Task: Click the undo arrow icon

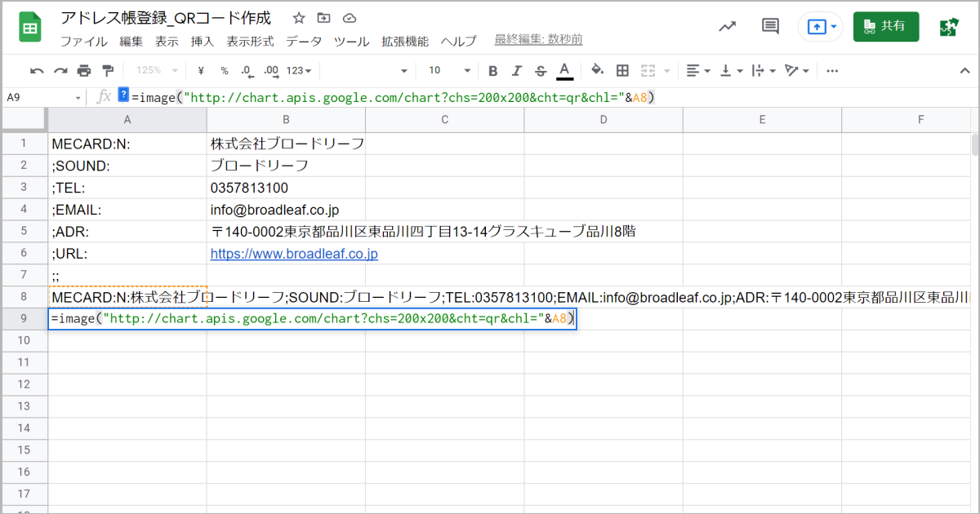Action: (x=37, y=71)
